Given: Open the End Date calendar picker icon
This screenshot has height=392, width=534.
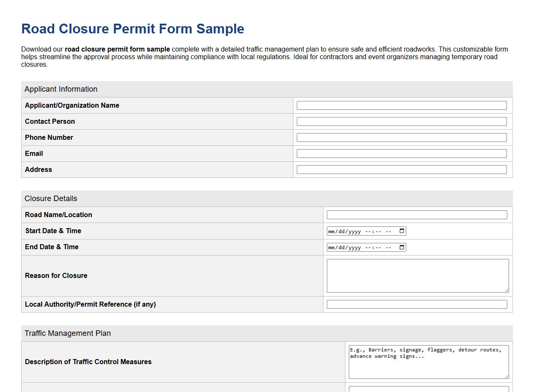Looking at the screenshot, I should pyautogui.click(x=401, y=247).
